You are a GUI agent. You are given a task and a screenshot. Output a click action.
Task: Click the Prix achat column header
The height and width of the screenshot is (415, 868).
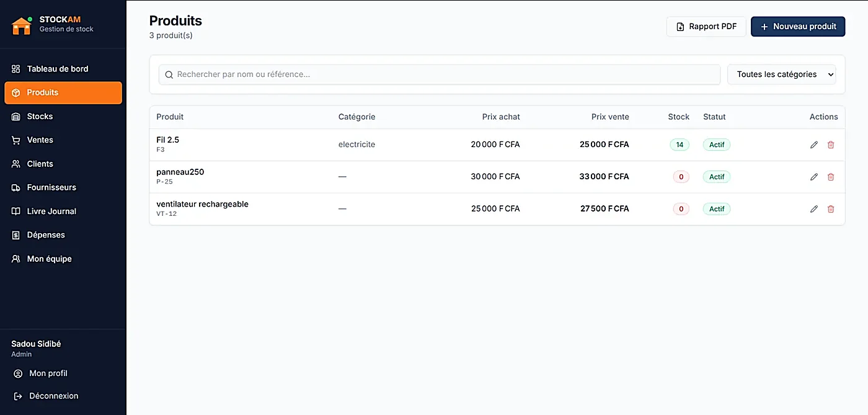coord(501,117)
